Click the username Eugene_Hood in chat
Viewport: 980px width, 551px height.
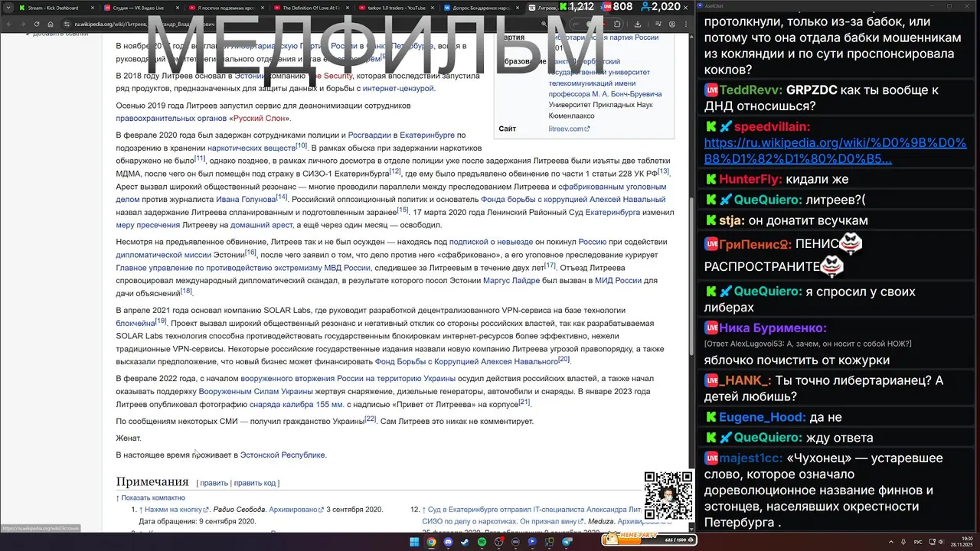pyautogui.click(x=762, y=417)
